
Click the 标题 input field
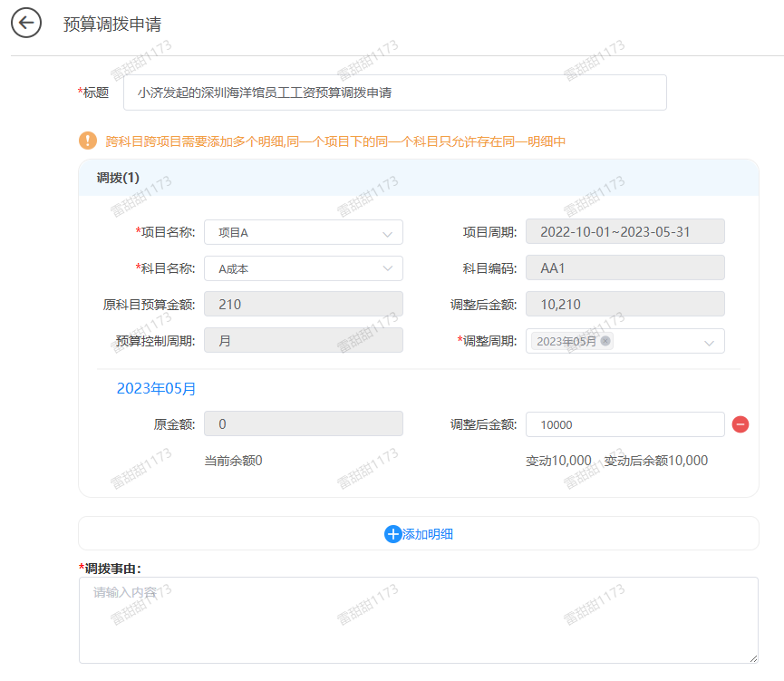395,92
